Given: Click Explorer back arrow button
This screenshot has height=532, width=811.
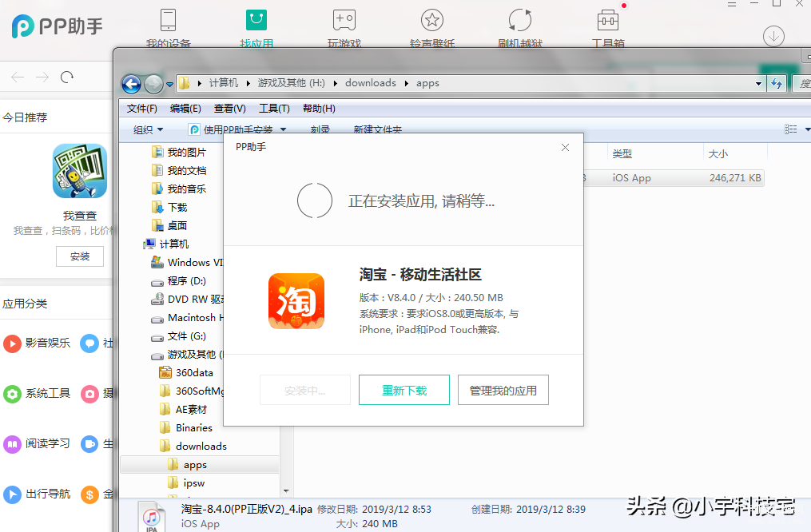Looking at the screenshot, I should 131,84.
